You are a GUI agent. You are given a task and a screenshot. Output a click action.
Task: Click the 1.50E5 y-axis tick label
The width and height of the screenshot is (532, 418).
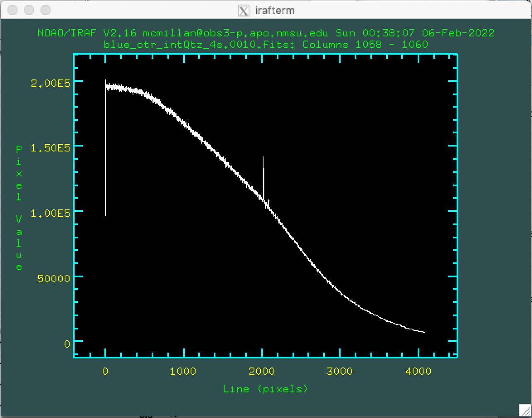pyautogui.click(x=50, y=148)
